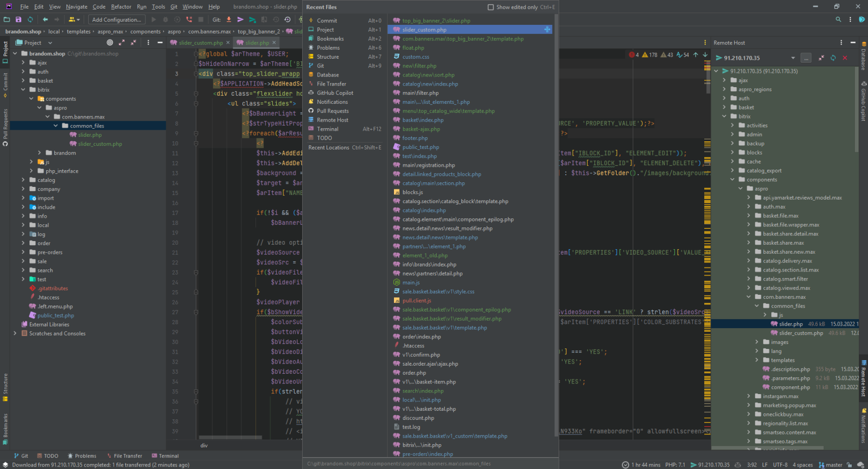This screenshot has height=469, width=868.
Task: Click Collapse All icon in Project panel
Action: (133, 43)
